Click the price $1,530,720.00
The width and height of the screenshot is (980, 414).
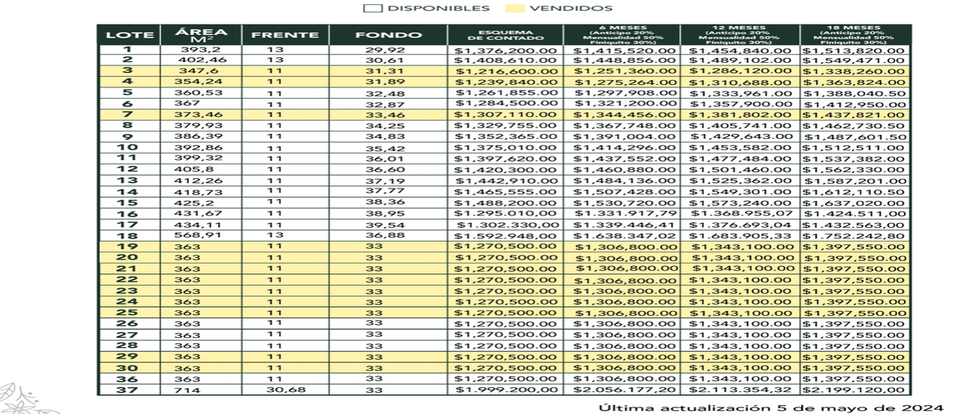coord(624,202)
